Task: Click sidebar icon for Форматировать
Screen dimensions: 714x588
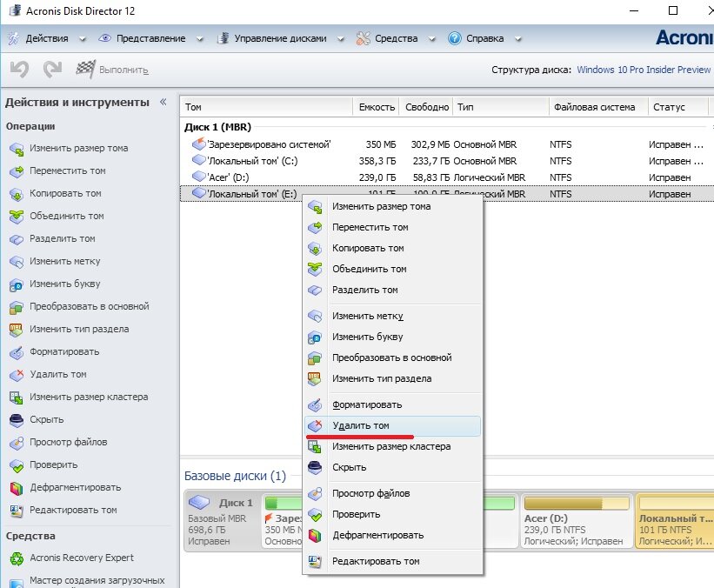Action: click(x=17, y=352)
